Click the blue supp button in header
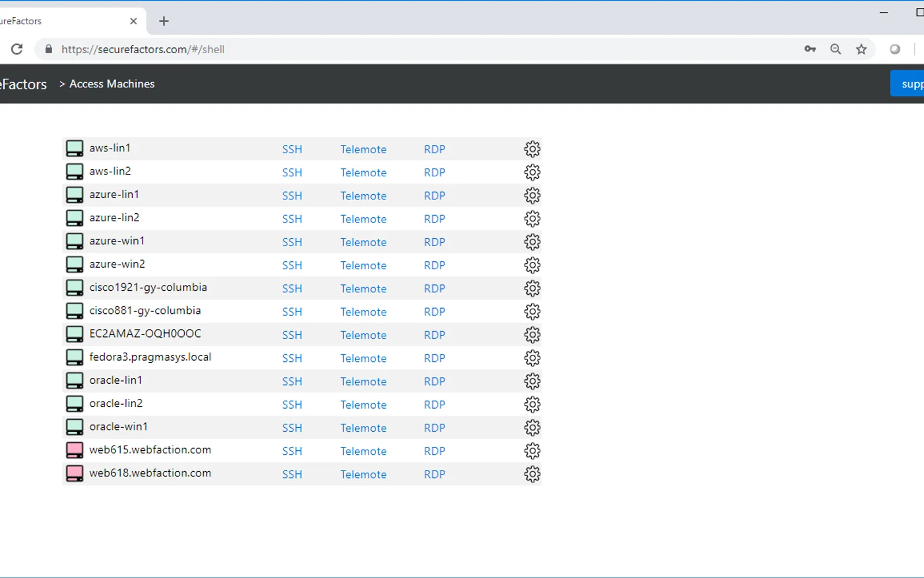 coord(907,84)
